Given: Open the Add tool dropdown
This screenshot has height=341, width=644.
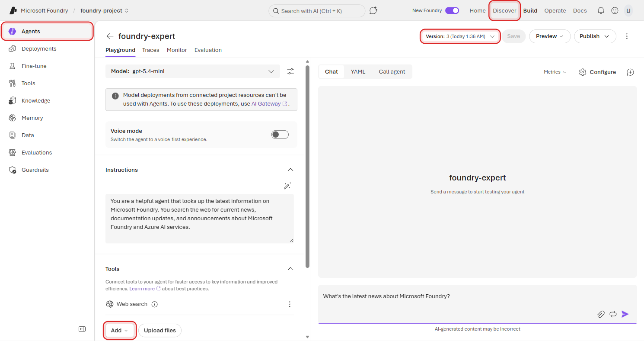Looking at the screenshot, I should tap(120, 331).
